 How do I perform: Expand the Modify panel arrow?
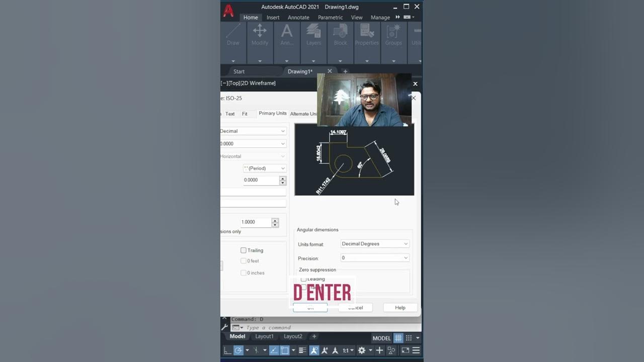click(x=260, y=61)
